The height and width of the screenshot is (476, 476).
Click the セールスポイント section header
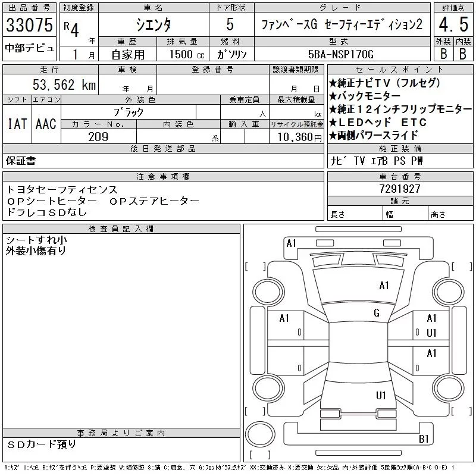click(400, 70)
